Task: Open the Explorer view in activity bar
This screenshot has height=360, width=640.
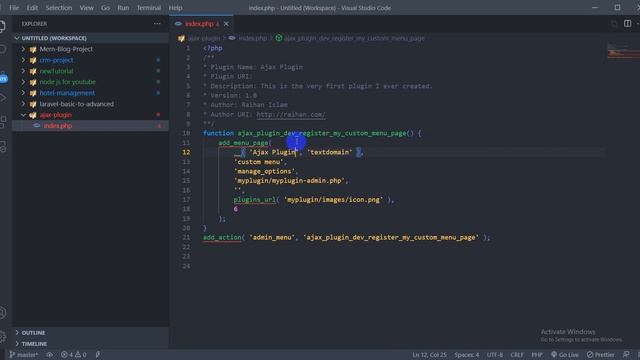Action: 2,27
